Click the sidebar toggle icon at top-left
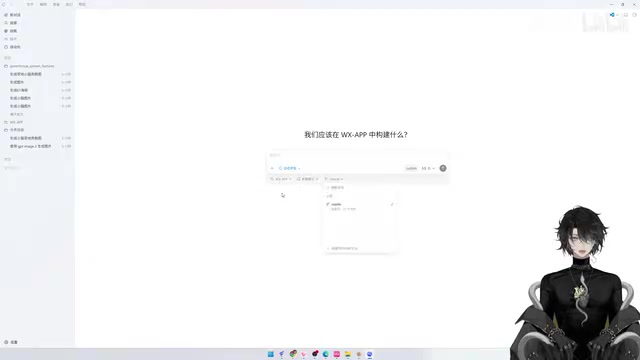Viewport: 640px width, 360px height. [4, 4]
